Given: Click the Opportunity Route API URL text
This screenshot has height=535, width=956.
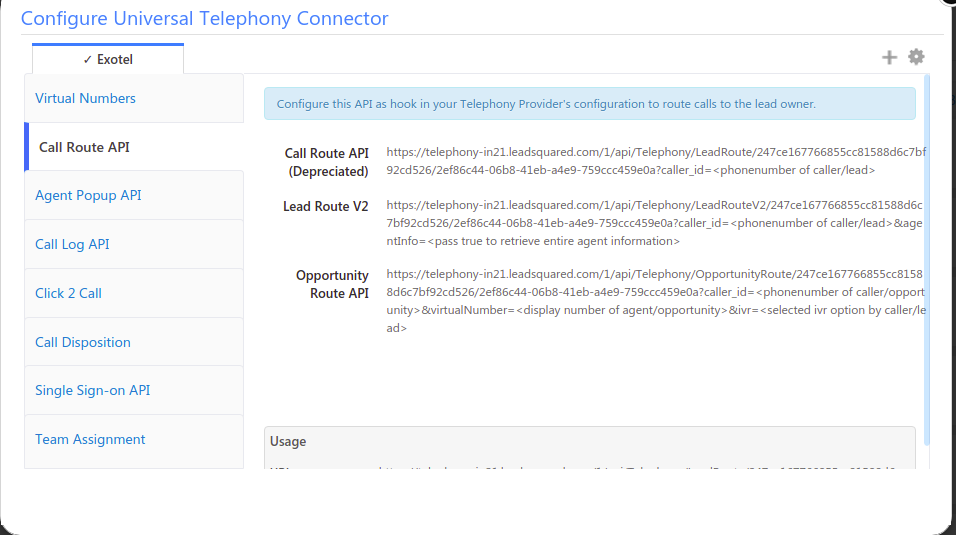Looking at the screenshot, I should click(656, 301).
